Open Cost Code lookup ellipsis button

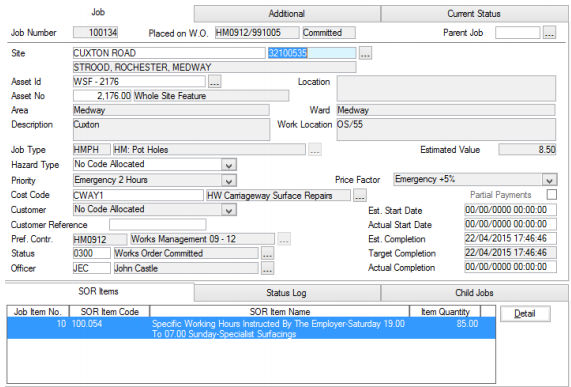click(x=360, y=196)
